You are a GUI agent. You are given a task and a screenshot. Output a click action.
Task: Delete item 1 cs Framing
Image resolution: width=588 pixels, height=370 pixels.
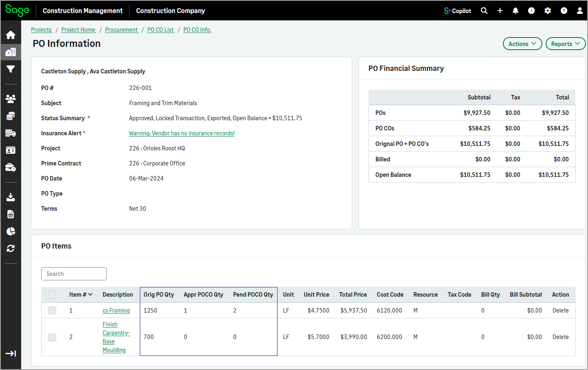pos(560,311)
